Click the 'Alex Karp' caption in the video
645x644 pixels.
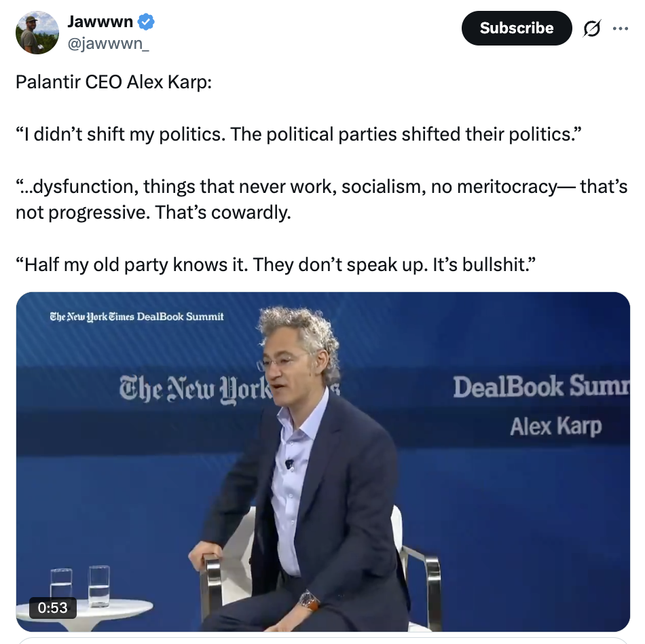coord(556,427)
